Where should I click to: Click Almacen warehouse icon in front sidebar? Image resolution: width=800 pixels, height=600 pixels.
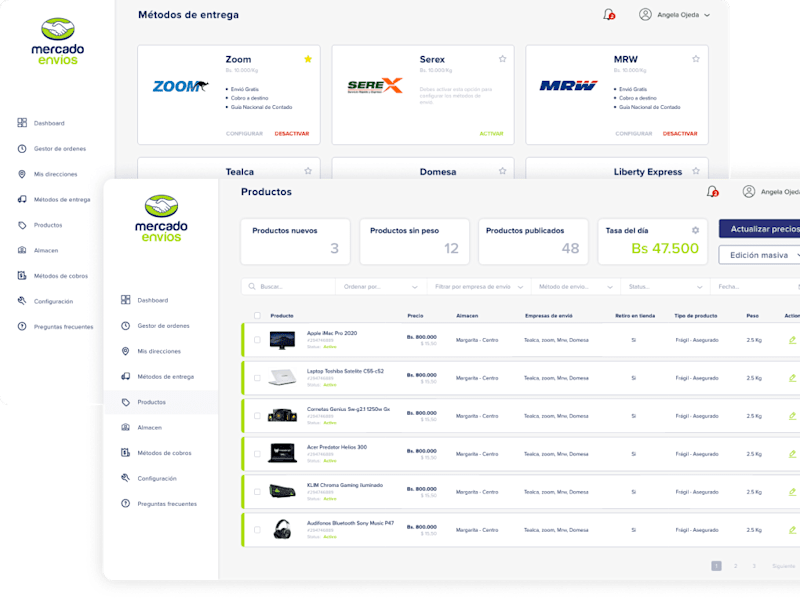[126, 428]
